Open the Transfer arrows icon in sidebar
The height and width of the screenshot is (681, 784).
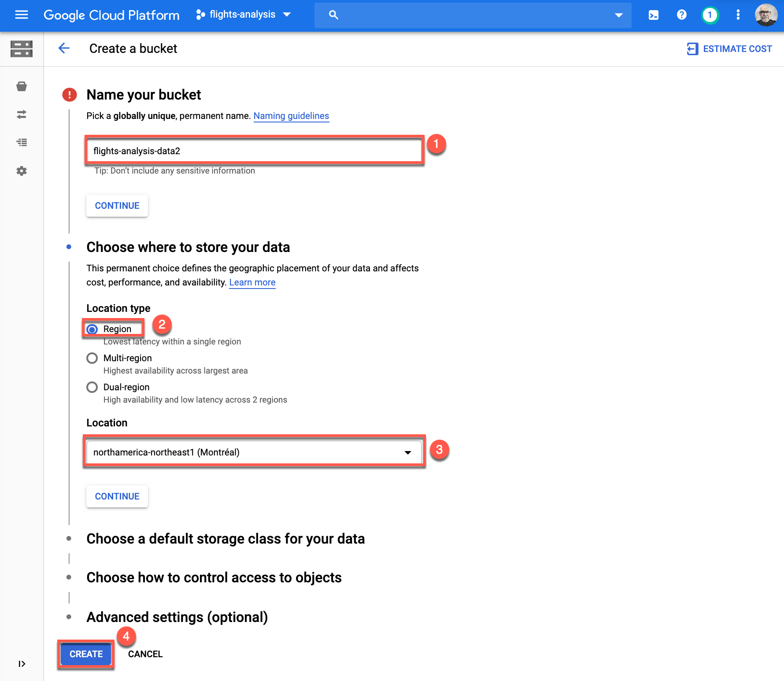[x=22, y=115]
